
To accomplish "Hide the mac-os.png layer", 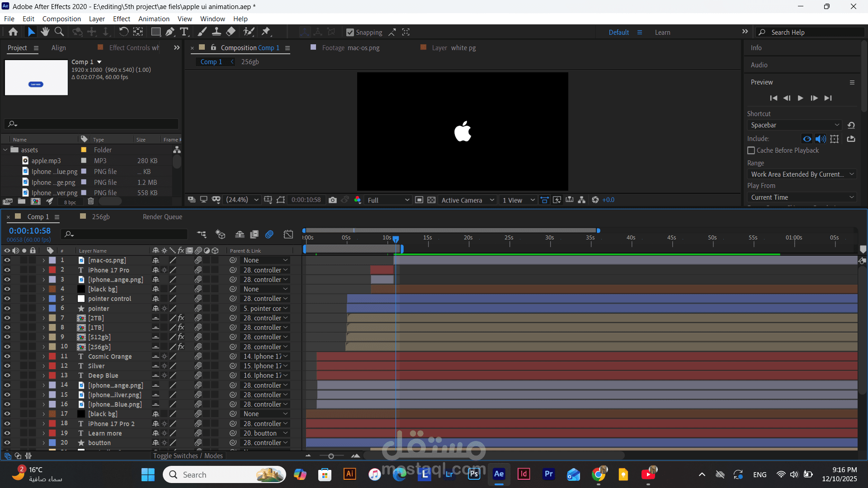I will tap(7, 260).
